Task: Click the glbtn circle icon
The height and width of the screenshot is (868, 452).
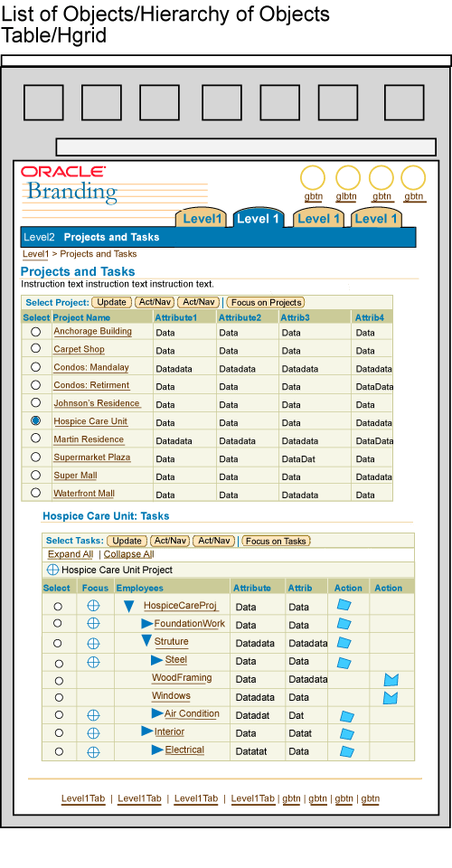Action: pyautogui.click(x=348, y=178)
